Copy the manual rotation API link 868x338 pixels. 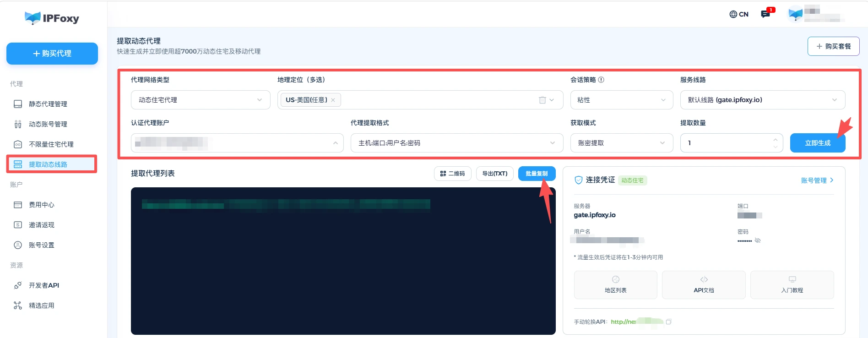[x=668, y=322]
